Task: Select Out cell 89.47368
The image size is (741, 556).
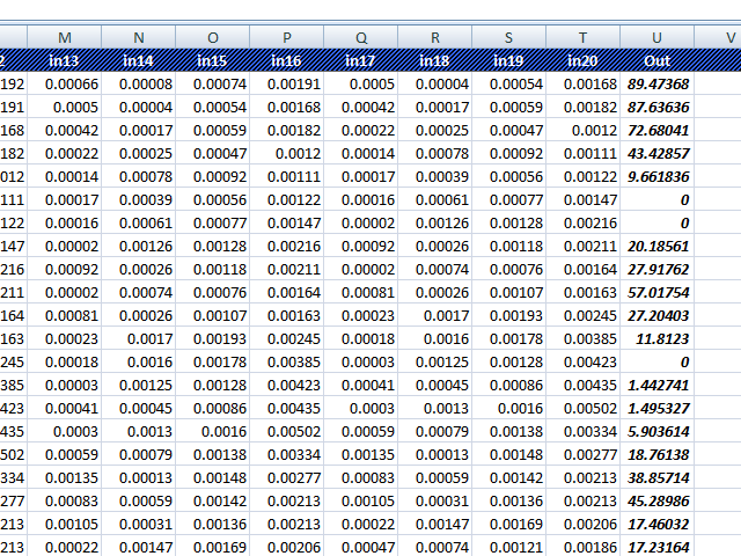Action: [x=657, y=84]
